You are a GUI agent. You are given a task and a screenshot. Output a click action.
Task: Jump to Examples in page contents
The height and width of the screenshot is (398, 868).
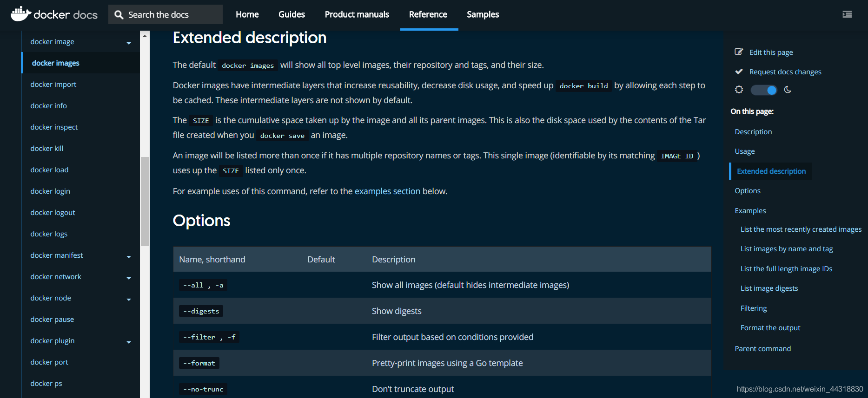coord(750,211)
